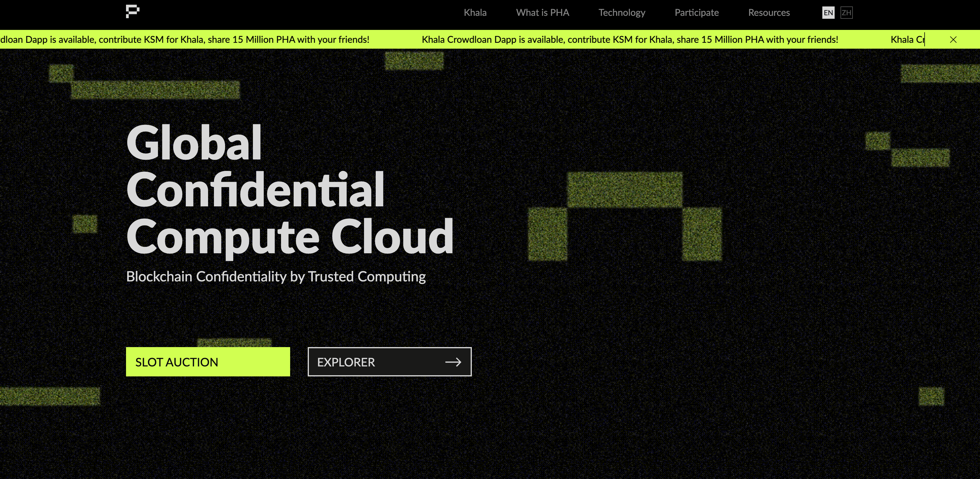Click the SLOT AUCTION button
The width and height of the screenshot is (980, 479).
[x=208, y=362]
